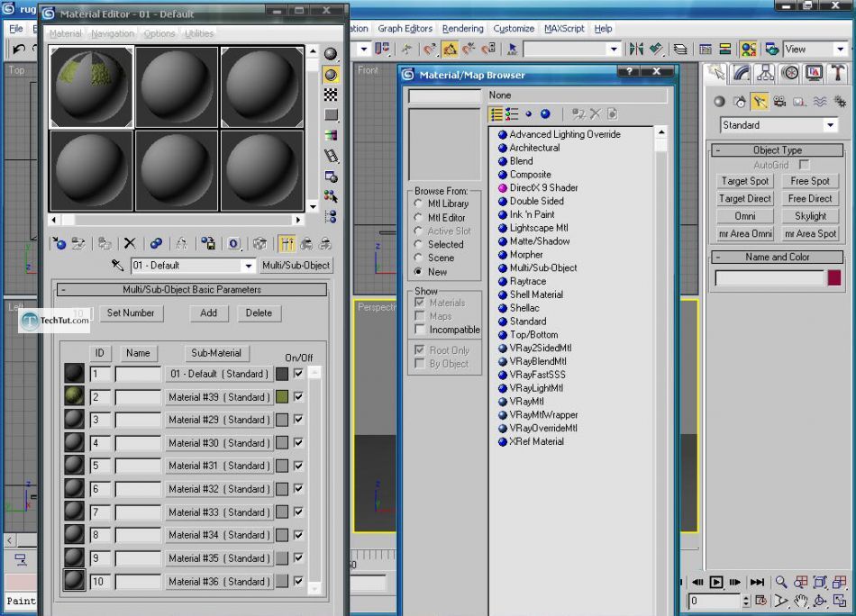
Task: Select Scene radio button in Browse From
Action: click(x=418, y=258)
